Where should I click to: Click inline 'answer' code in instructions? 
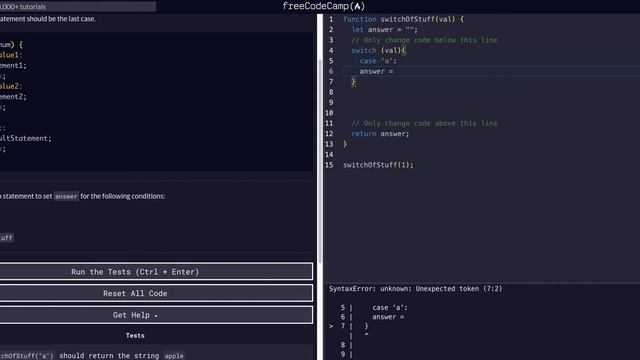pos(66,196)
